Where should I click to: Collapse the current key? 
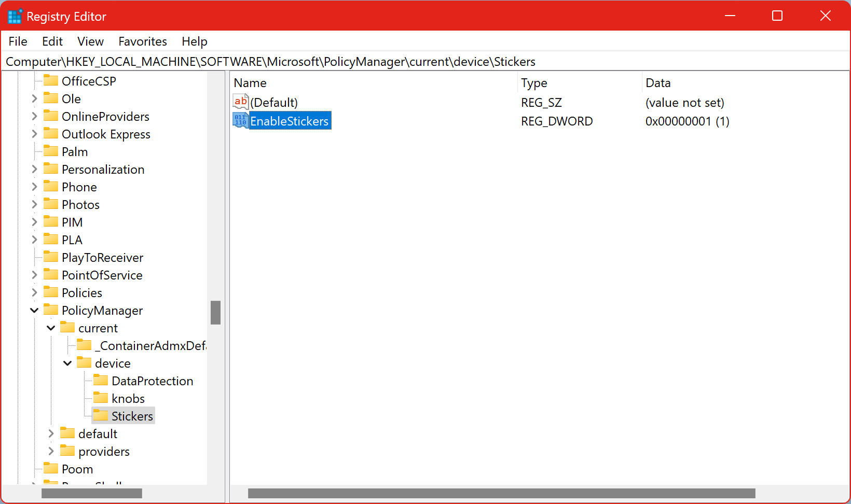click(51, 328)
